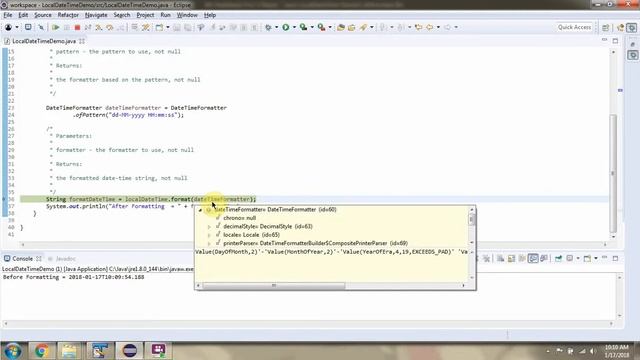Open the Navigate menu
640x360 pixels.
[x=96, y=15]
